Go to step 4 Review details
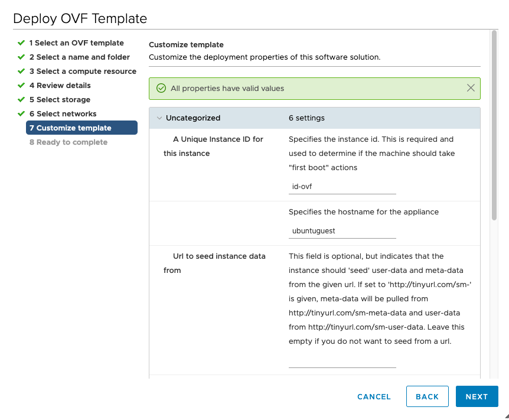This screenshot has height=420, width=509. point(60,86)
